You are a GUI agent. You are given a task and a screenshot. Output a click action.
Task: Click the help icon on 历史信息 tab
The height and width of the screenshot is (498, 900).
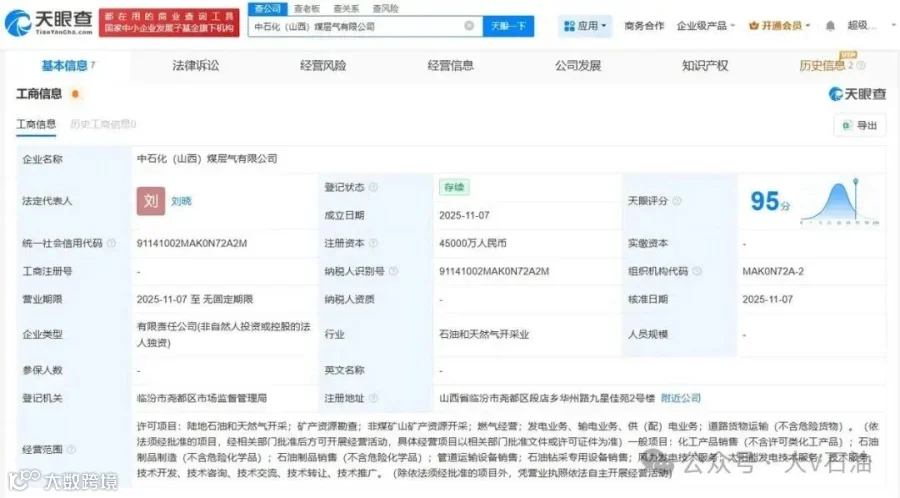(861, 66)
